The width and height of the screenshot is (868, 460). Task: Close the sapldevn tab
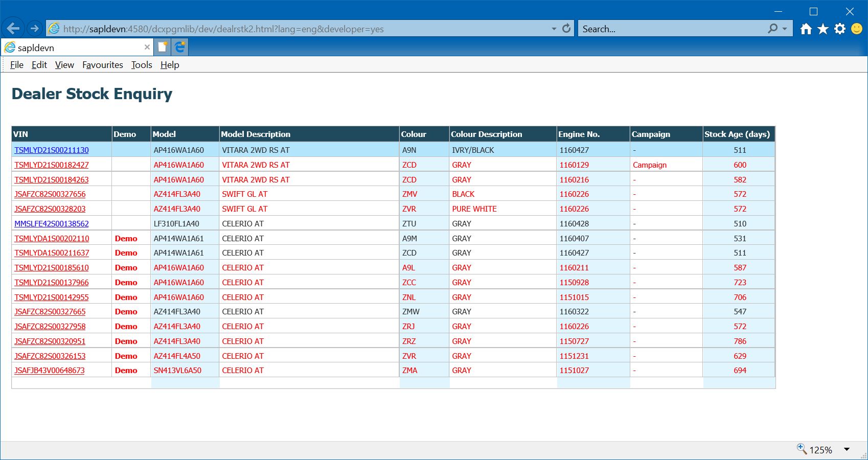(147, 47)
